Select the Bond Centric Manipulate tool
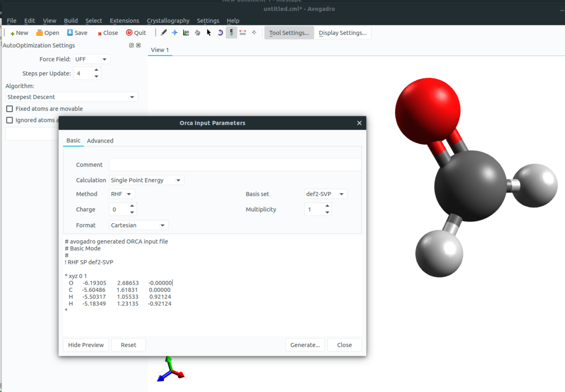The height and width of the screenshot is (392, 565). pyautogui.click(x=186, y=32)
